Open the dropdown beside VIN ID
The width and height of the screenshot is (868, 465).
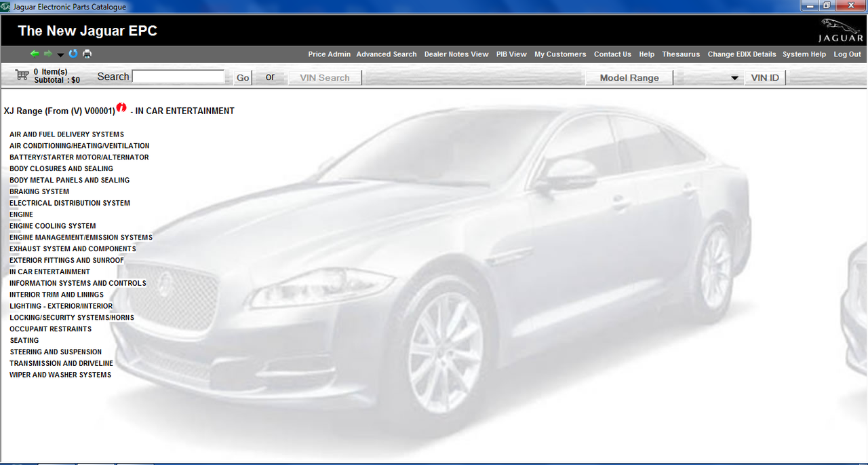(x=734, y=79)
